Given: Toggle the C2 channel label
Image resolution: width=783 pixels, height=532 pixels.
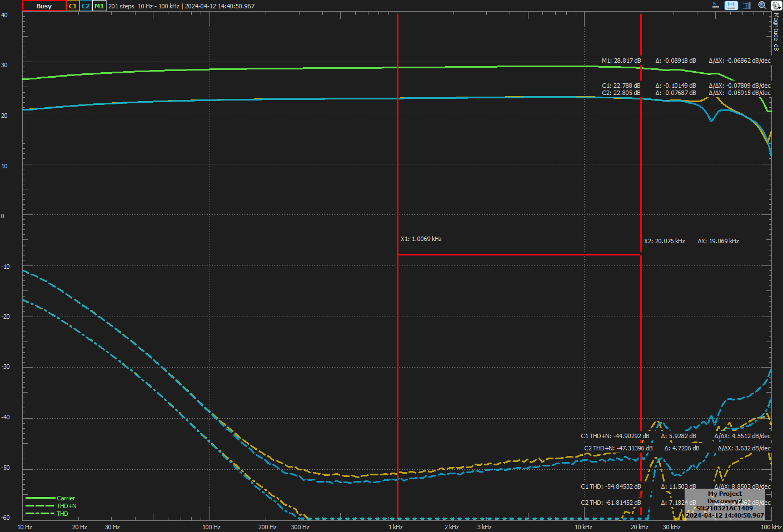Looking at the screenshot, I should tap(86, 6).
